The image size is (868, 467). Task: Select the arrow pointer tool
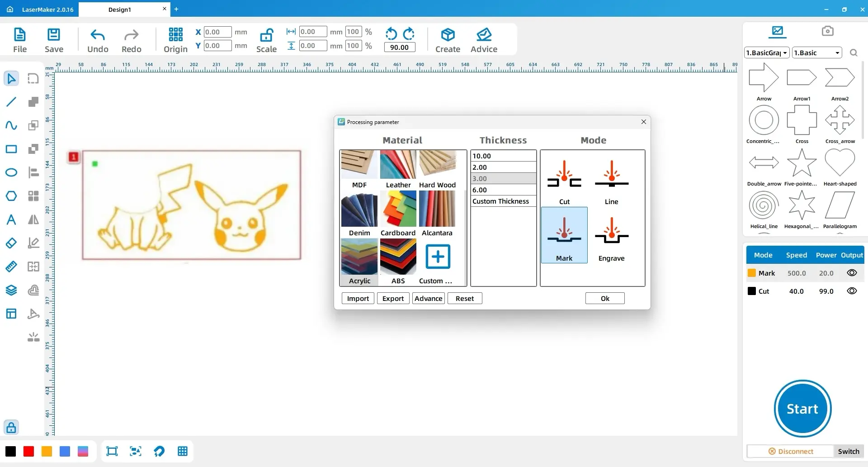tap(11, 78)
